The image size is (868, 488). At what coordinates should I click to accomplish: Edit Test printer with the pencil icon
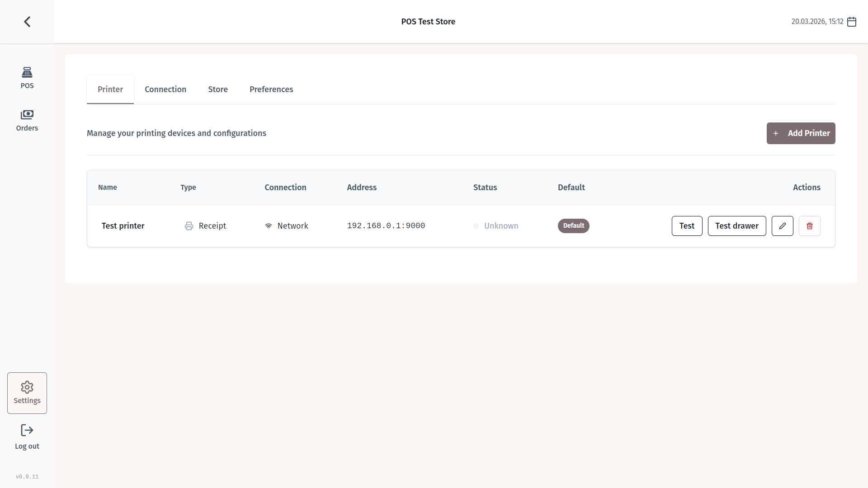783,226
